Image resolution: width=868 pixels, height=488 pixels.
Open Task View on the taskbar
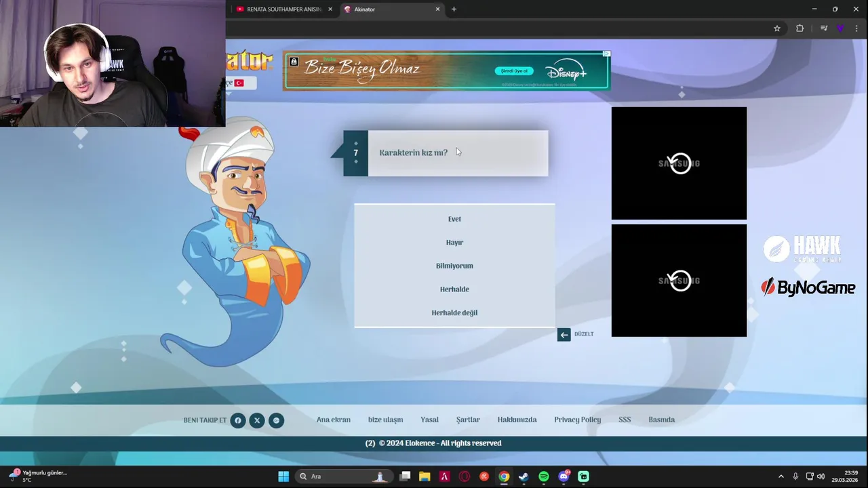tap(405, 476)
